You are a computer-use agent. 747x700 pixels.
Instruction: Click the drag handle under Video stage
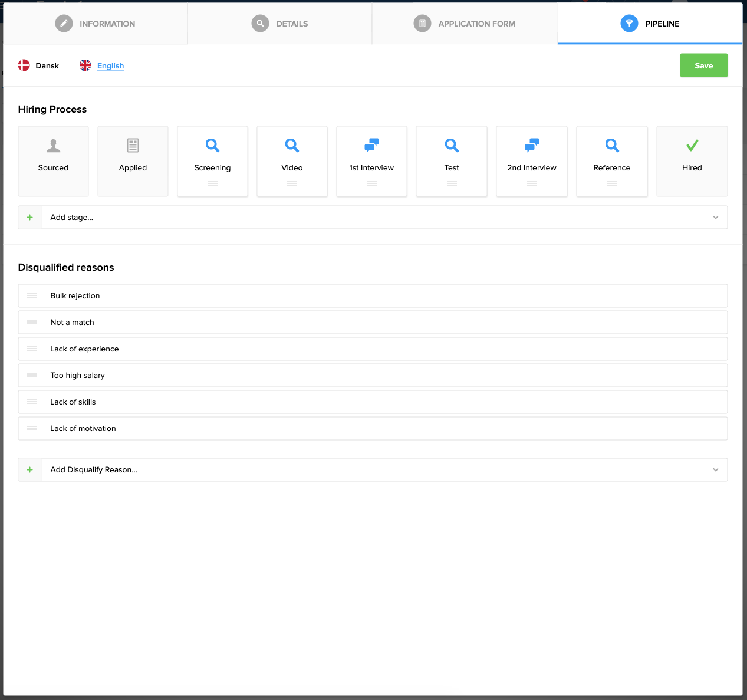pyautogui.click(x=292, y=183)
